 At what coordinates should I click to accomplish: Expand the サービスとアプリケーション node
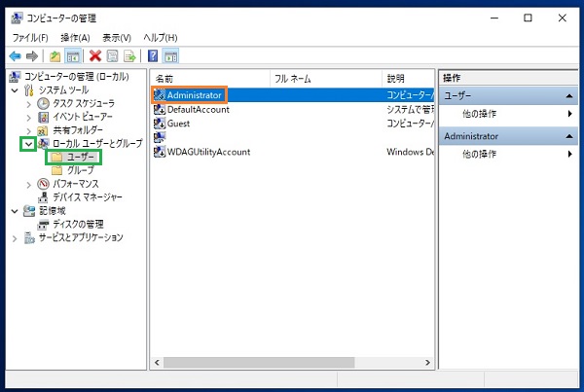pos(15,238)
